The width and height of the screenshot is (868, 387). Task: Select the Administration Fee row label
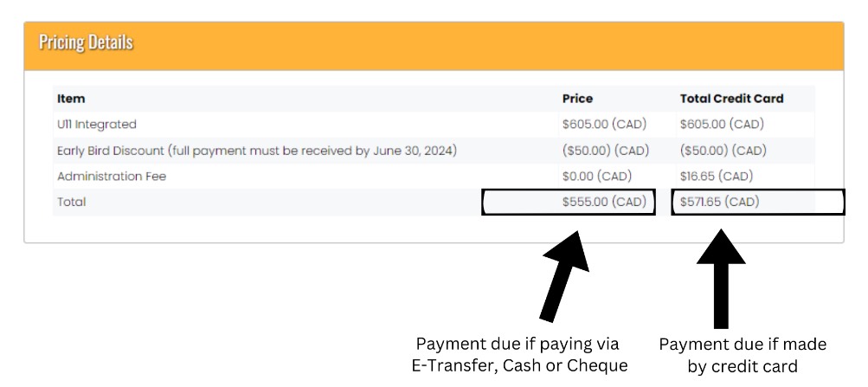click(x=112, y=177)
